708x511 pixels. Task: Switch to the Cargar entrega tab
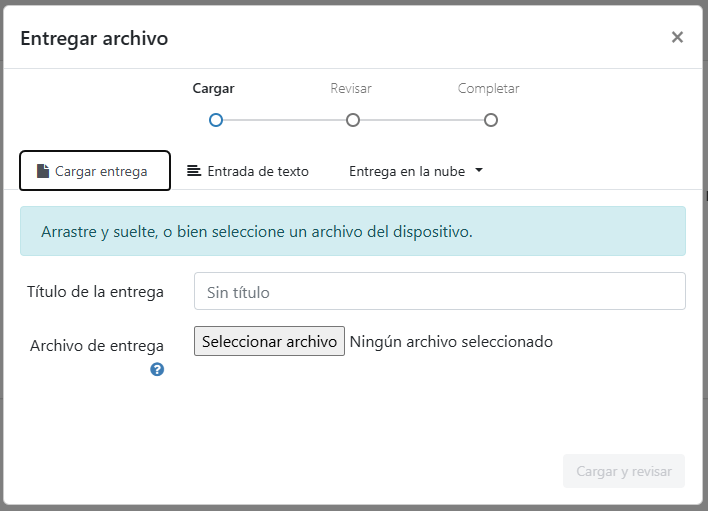click(x=95, y=171)
